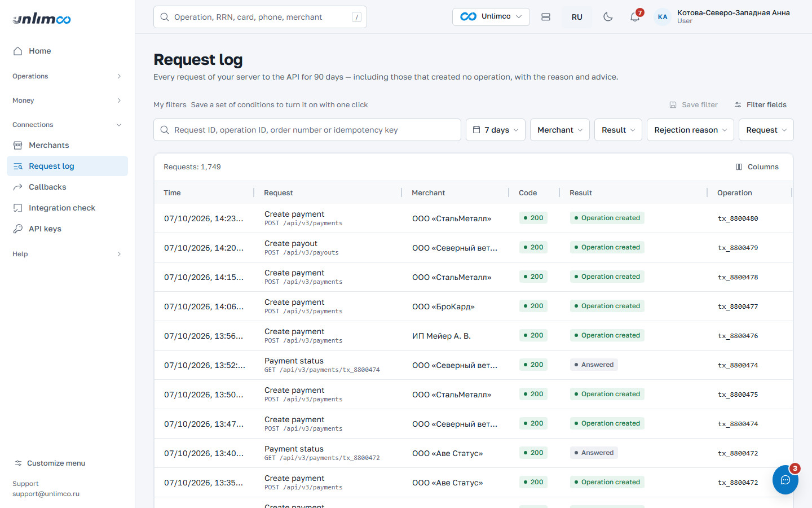Collapse the Connections section
812x508 pixels.
coord(67,125)
